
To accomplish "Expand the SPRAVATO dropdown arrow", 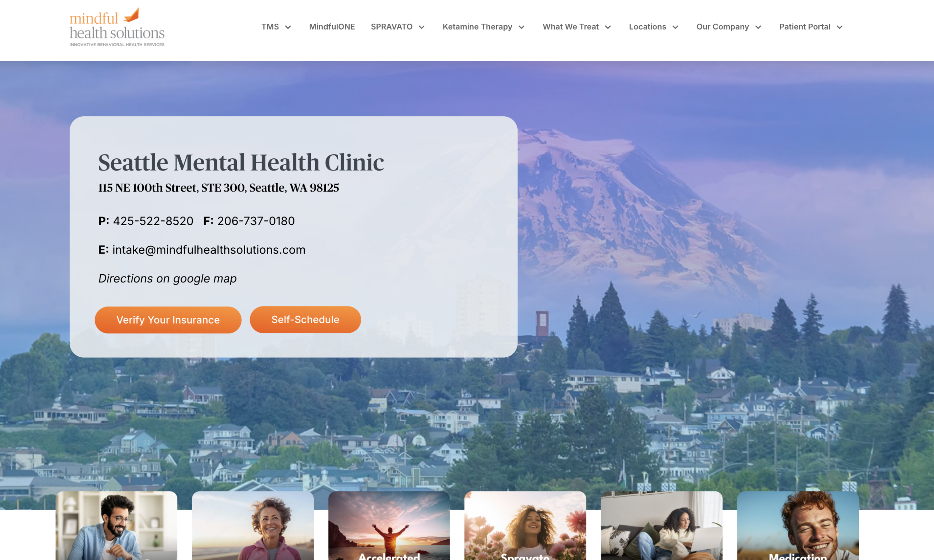I will point(422,27).
